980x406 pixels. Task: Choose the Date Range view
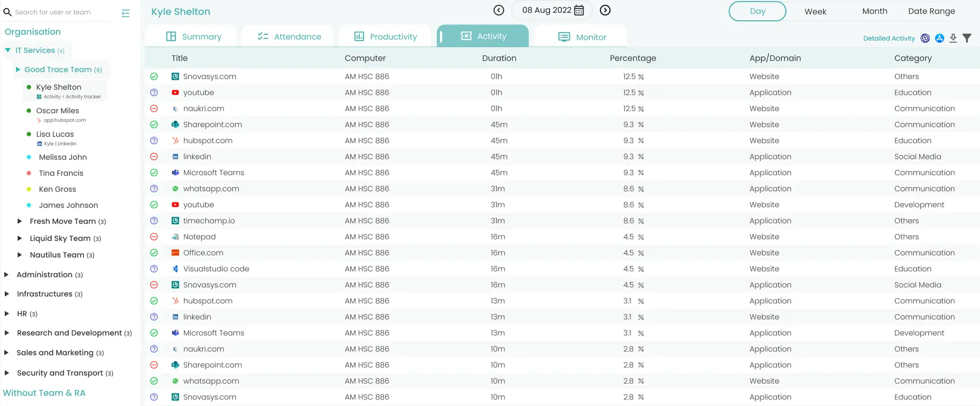point(931,11)
